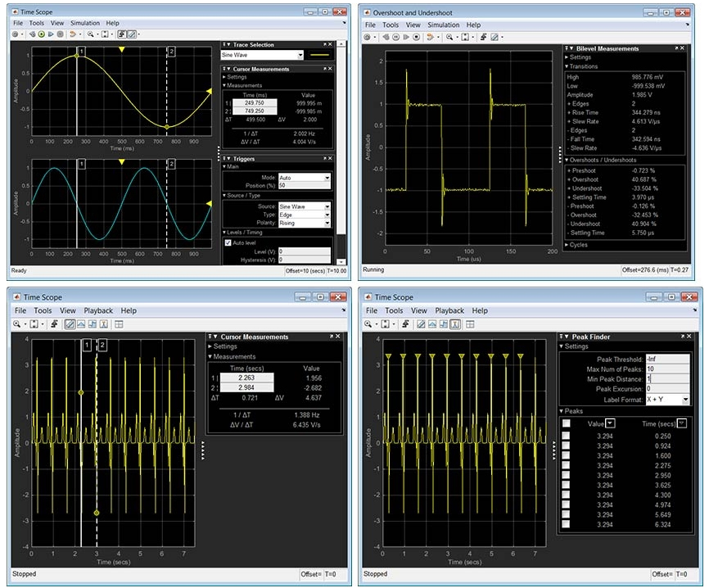
Task: Close the Peak Finder panel
Action: pos(690,337)
